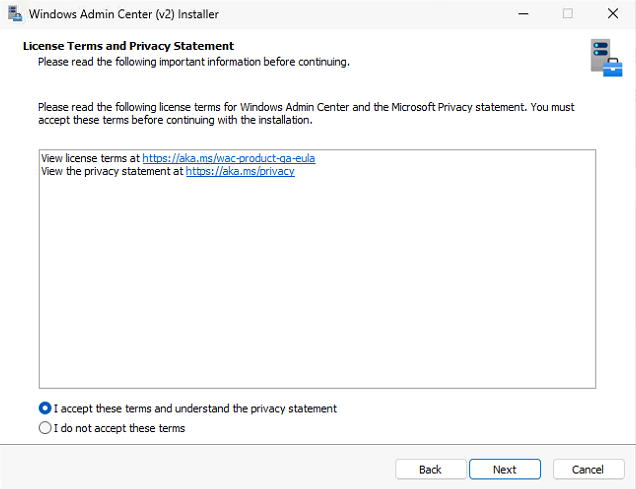Click "Please read the following important information" text
The image size is (636, 489).
[193, 62]
